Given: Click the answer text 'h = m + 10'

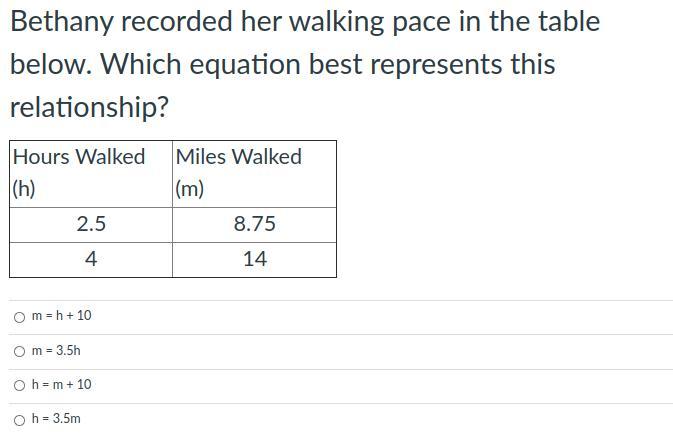Looking at the screenshot, I should coord(61,385).
